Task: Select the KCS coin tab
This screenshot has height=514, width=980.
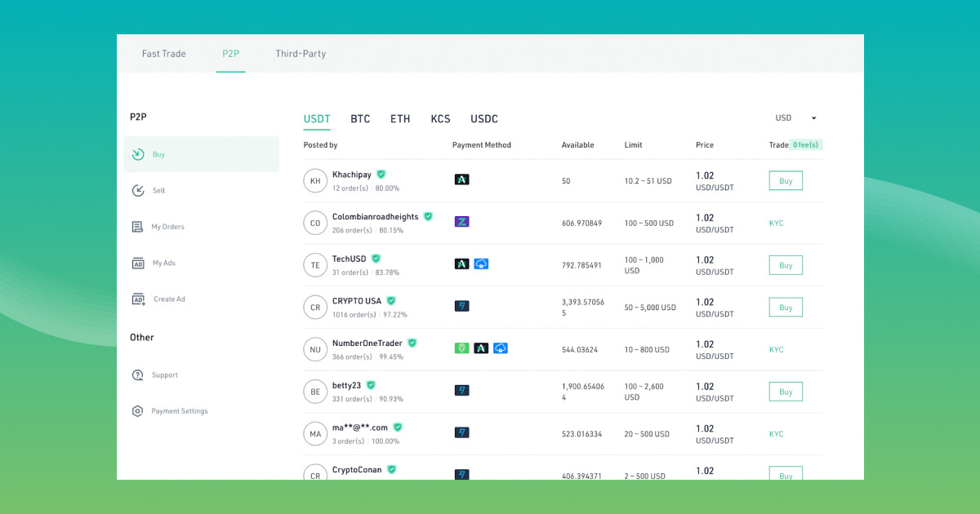Action: click(x=440, y=119)
